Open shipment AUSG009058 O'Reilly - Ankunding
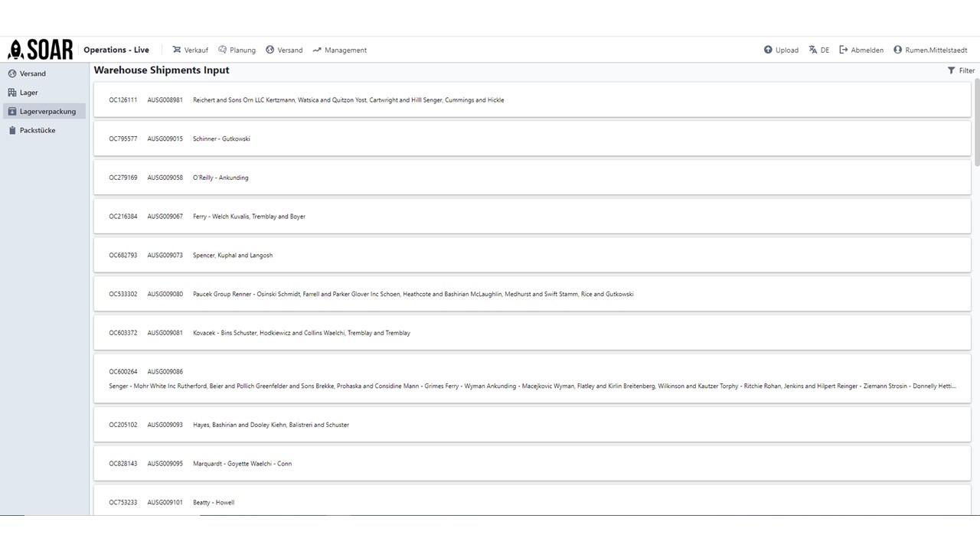The width and height of the screenshot is (980, 551). click(x=532, y=178)
